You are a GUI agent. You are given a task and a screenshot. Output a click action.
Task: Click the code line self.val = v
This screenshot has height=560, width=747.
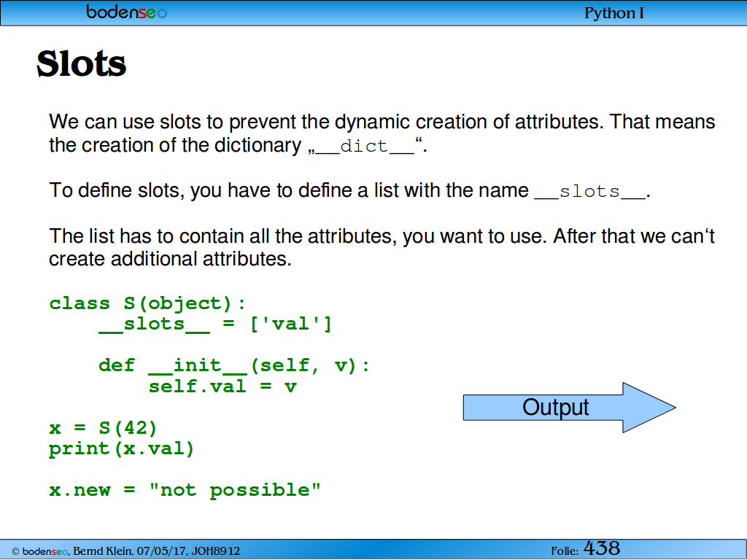tap(222, 386)
